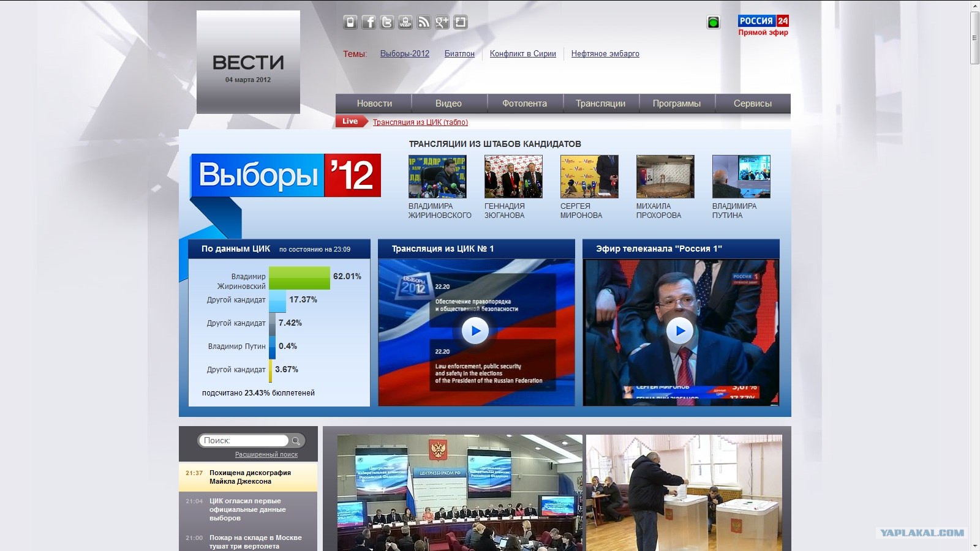Open the Фотолента menu
This screenshot has width=980, height=551.
click(524, 103)
